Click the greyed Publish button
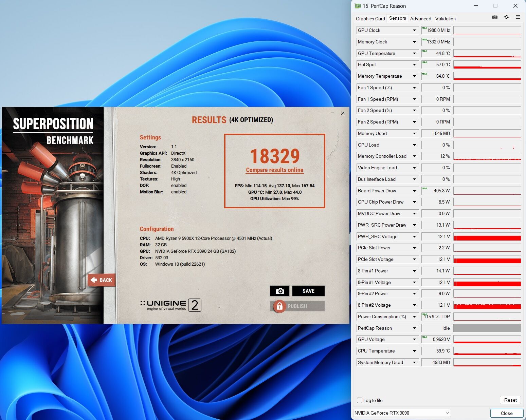The image size is (526, 420). pos(297,306)
